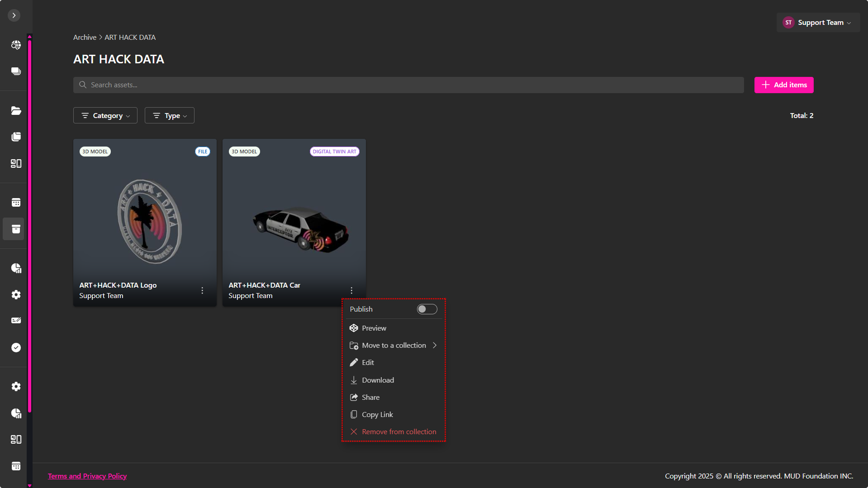Select Preview from context menu
868x488 pixels.
pos(374,328)
